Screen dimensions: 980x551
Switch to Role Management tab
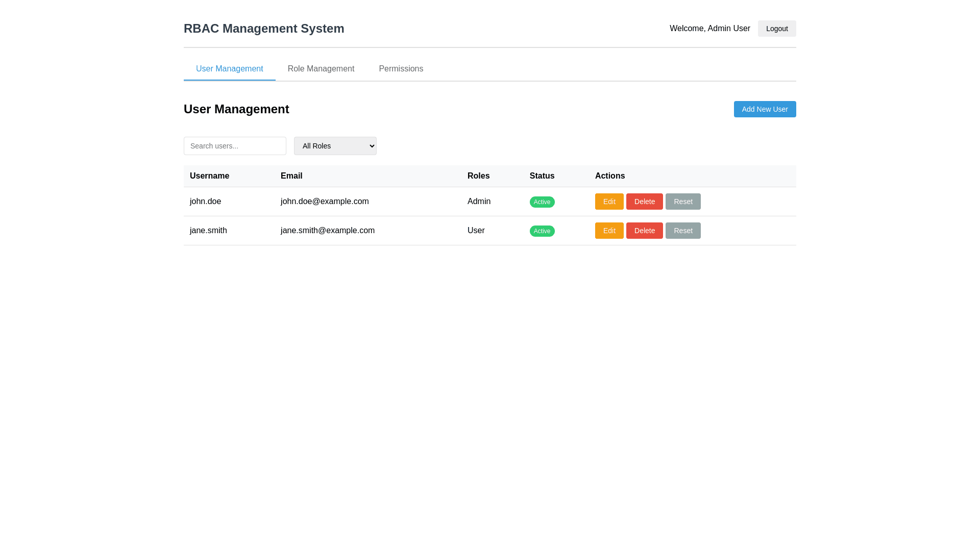click(x=321, y=69)
